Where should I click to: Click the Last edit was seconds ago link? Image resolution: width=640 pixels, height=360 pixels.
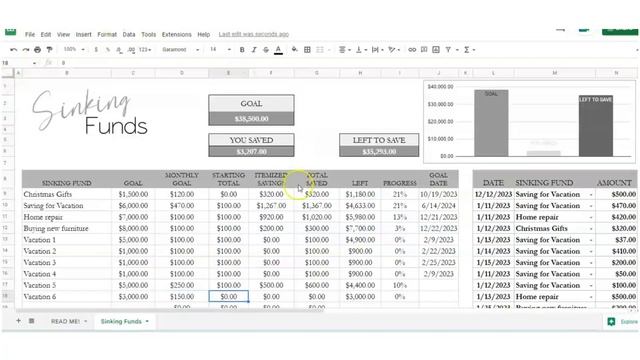[254, 34]
